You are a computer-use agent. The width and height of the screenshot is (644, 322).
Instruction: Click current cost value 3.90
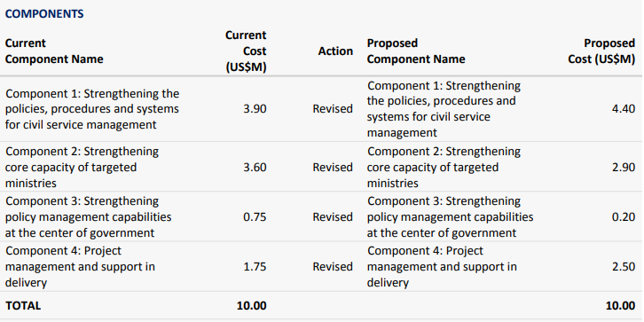tap(255, 109)
